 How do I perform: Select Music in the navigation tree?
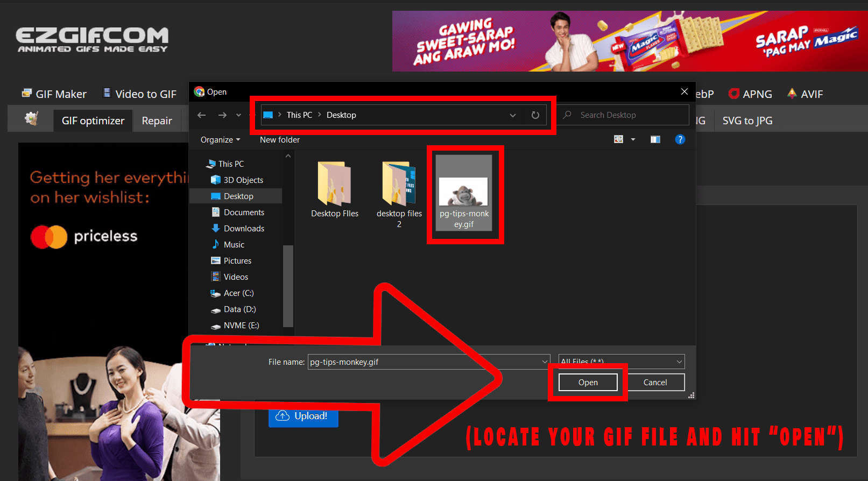[228, 244]
